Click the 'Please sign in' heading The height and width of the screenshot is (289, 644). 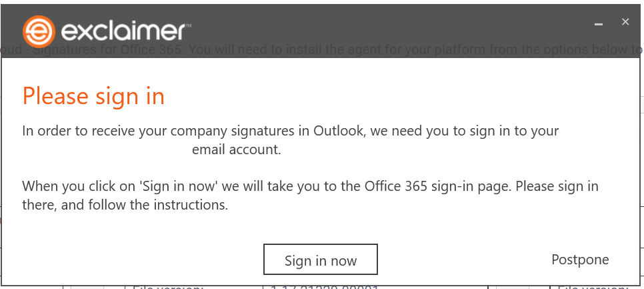(x=93, y=96)
